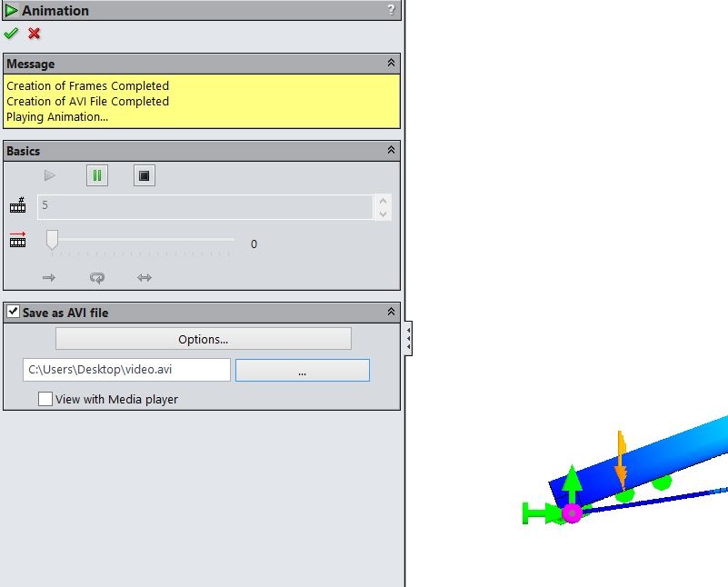
Task: Click the speed value 0 label
Action: click(254, 244)
